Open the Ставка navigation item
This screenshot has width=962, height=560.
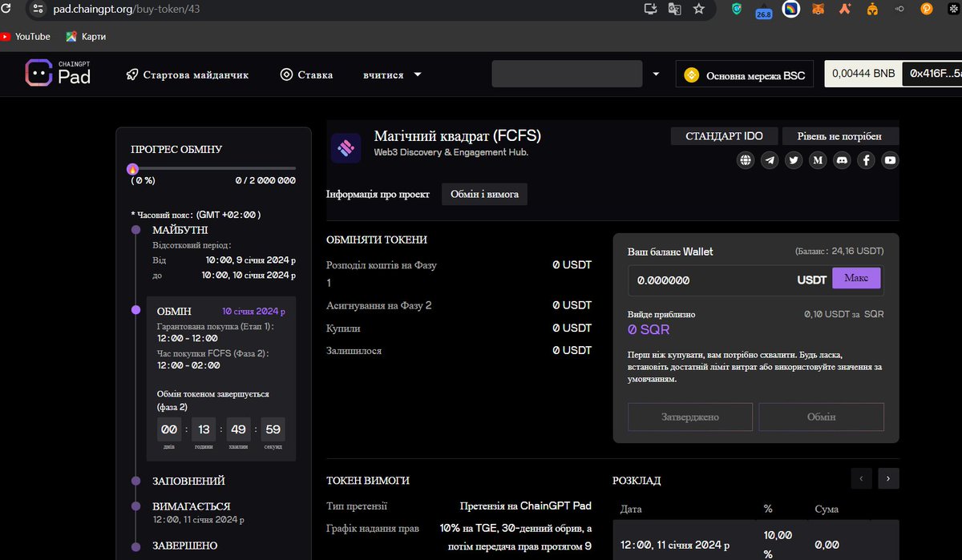[x=306, y=75]
